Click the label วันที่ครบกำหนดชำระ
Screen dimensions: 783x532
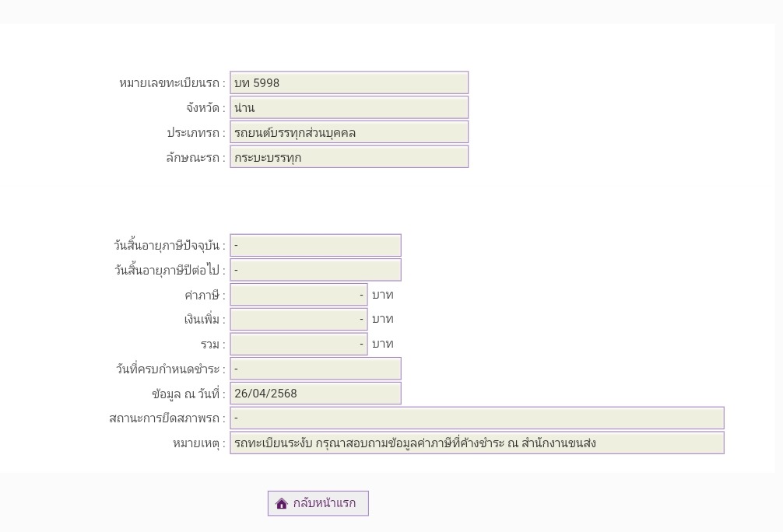[x=170, y=369]
